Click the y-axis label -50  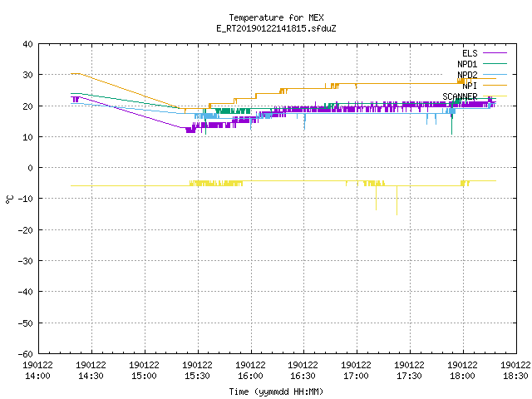[26, 323]
